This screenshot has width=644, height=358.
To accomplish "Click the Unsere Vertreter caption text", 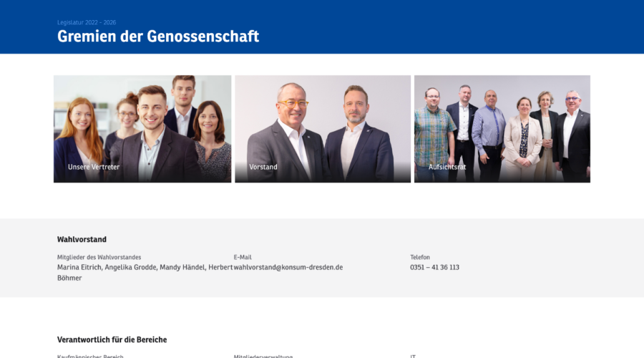I will pyautogui.click(x=94, y=167).
